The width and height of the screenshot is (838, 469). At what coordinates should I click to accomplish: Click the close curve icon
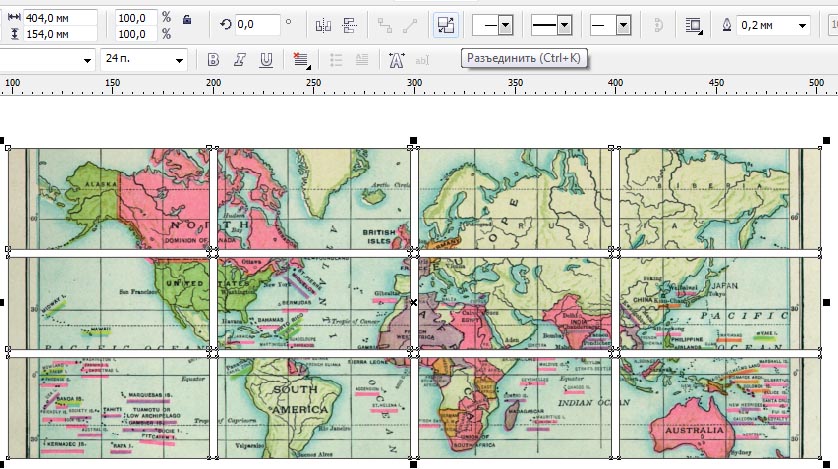click(658, 25)
